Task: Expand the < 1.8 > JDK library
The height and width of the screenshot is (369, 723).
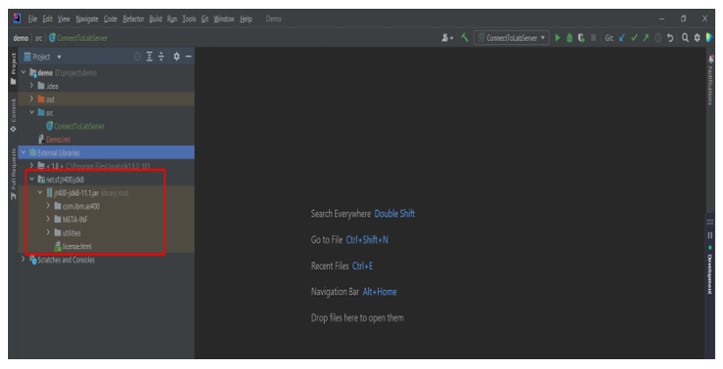Action: pyautogui.click(x=32, y=166)
